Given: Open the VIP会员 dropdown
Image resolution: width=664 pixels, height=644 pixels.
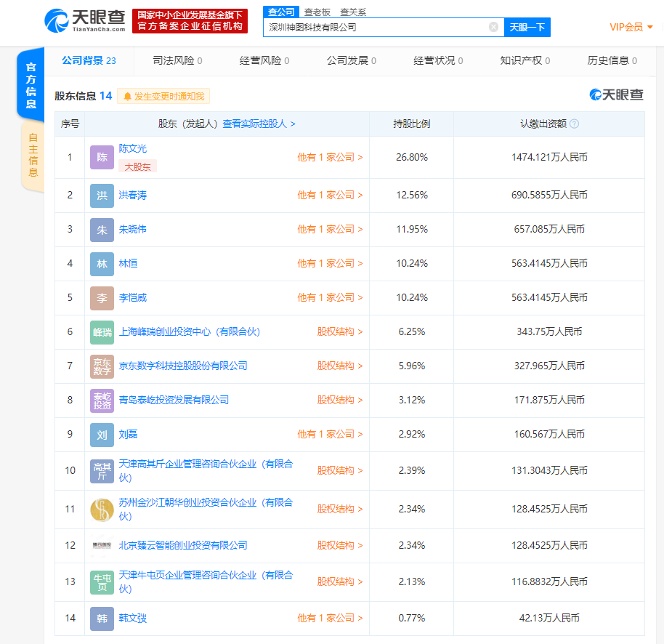Looking at the screenshot, I should tap(631, 27).
